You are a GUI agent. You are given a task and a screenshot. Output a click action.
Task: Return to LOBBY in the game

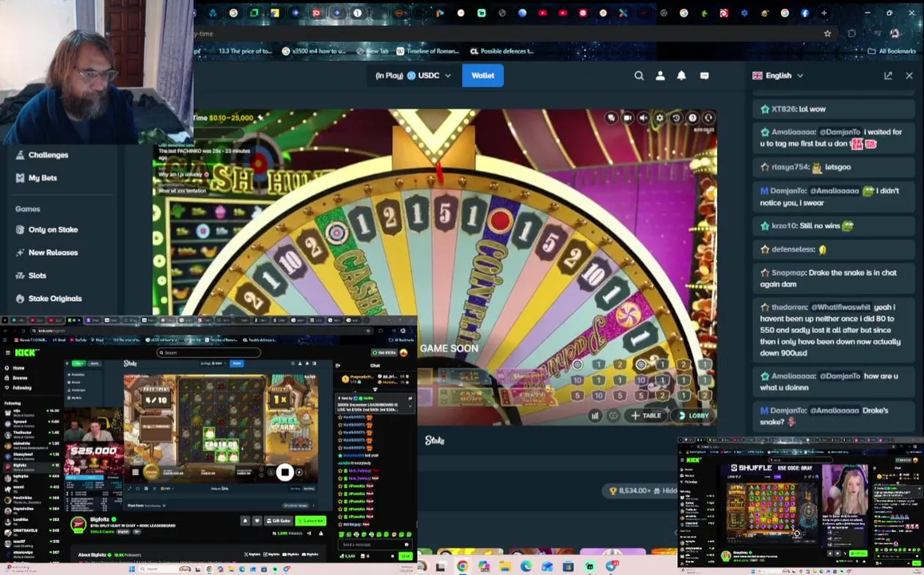tap(693, 415)
